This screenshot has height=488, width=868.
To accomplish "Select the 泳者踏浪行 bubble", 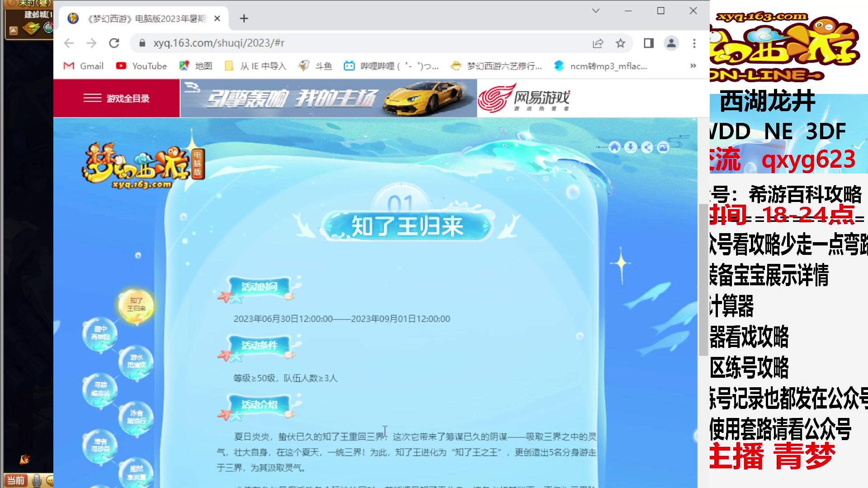I will click(x=136, y=418).
